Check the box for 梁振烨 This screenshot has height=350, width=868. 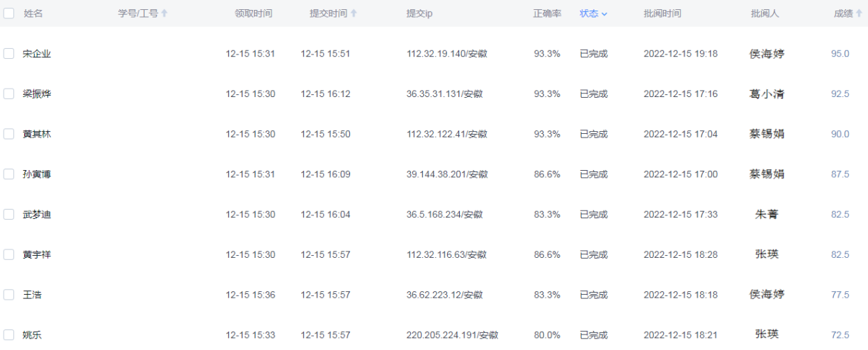pyautogui.click(x=9, y=94)
